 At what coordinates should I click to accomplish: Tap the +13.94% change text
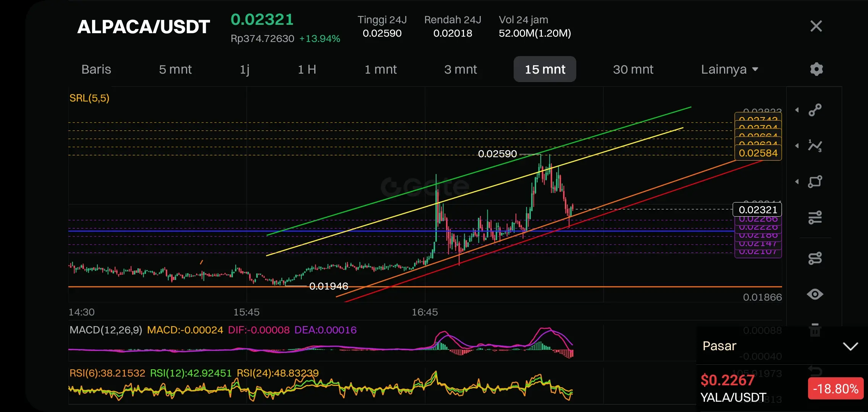tap(320, 39)
